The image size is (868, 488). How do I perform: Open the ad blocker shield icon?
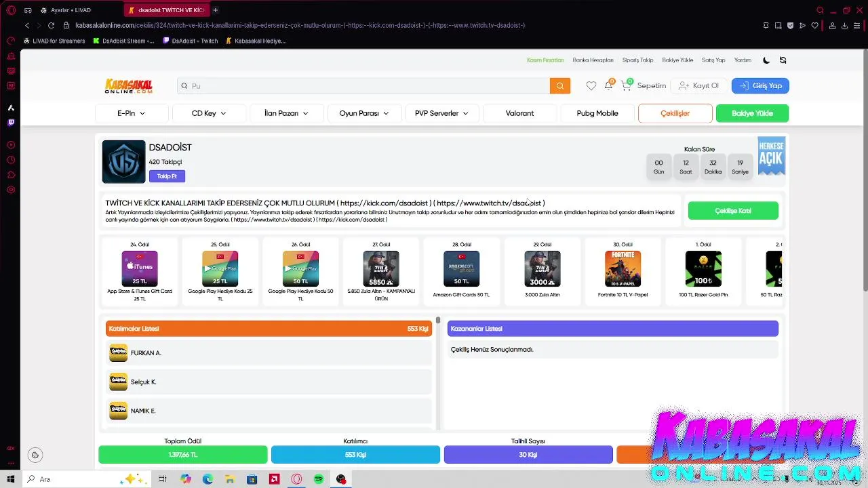[790, 26]
